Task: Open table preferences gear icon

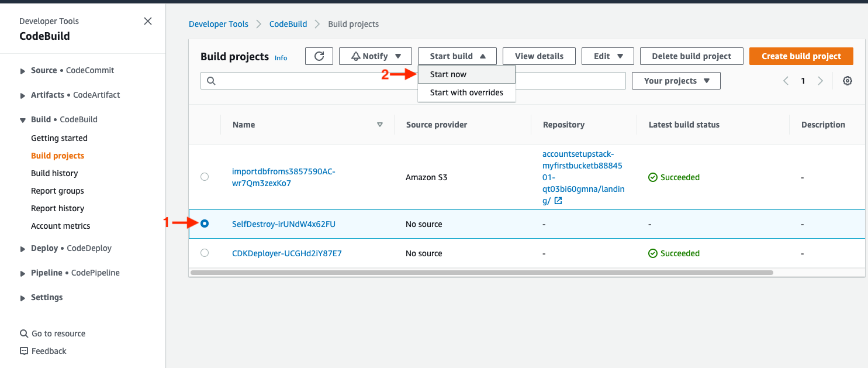Action: point(848,81)
